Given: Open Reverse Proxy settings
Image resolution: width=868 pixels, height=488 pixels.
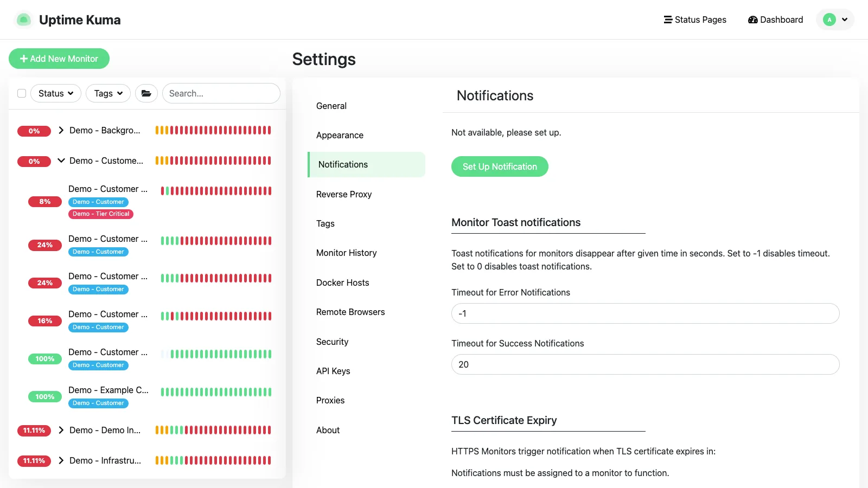Looking at the screenshot, I should [366, 194].
